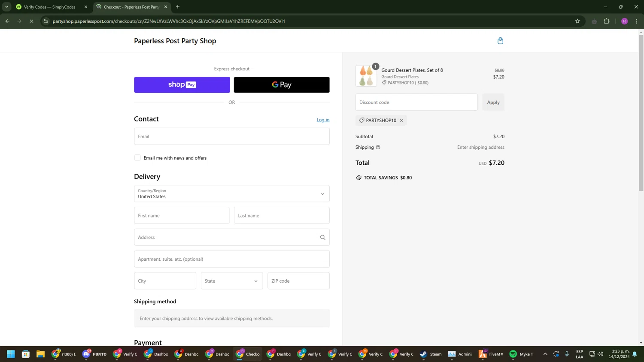Click the shipping info help icon
Screen dimensions: 644x362
coord(378,147)
